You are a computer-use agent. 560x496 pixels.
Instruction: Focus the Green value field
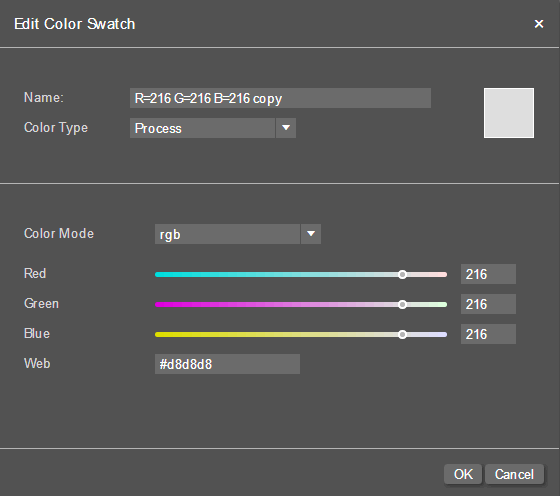pyautogui.click(x=488, y=304)
